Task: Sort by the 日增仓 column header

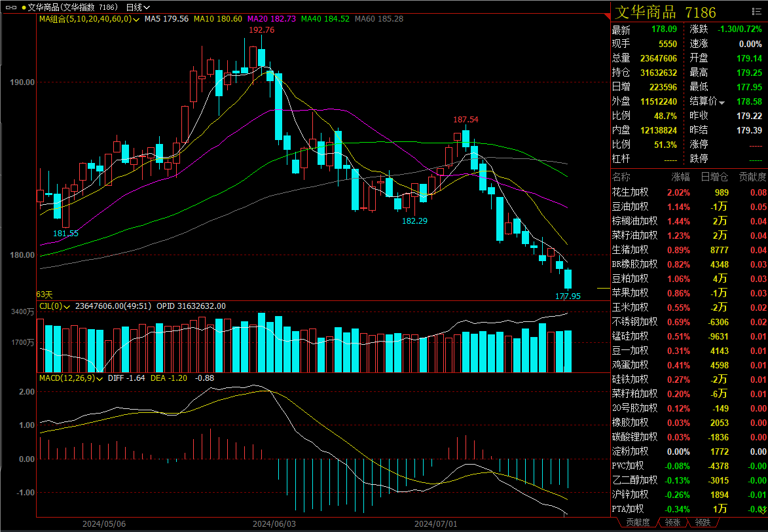Action: pyautogui.click(x=714, y=177)
